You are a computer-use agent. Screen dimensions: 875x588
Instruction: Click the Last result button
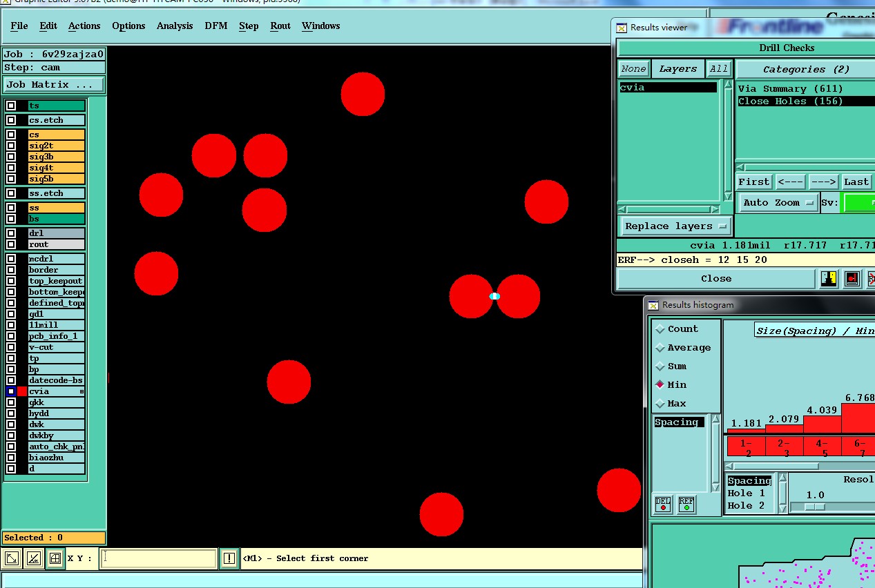tap(856, 182)
